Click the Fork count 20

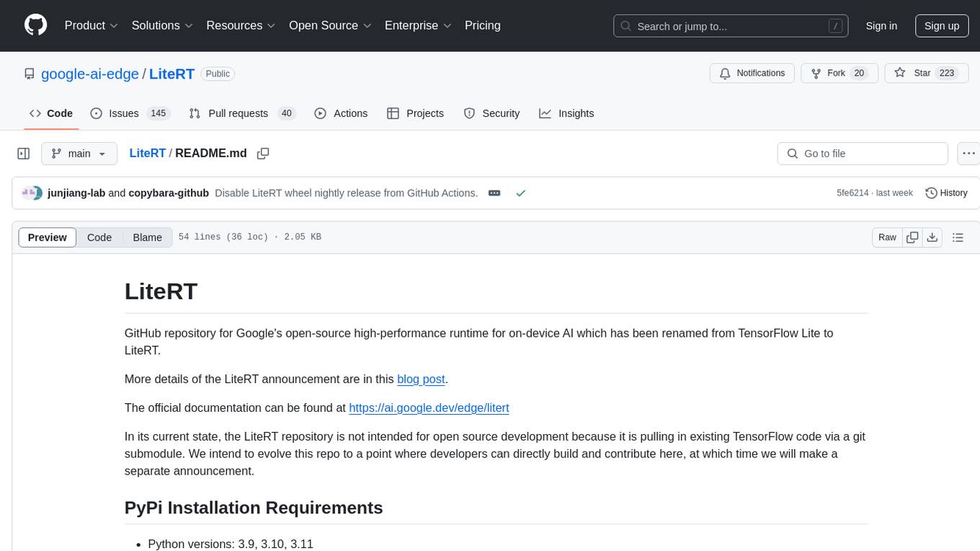click(858, 73)
